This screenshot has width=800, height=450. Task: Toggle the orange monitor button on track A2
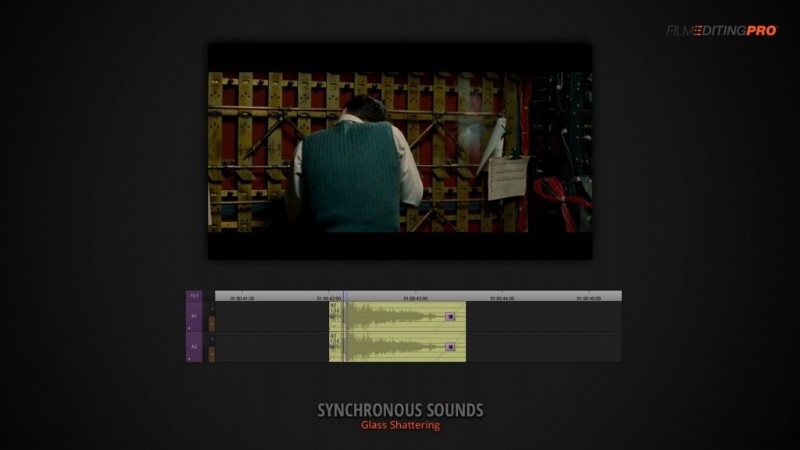pos(212,354)
